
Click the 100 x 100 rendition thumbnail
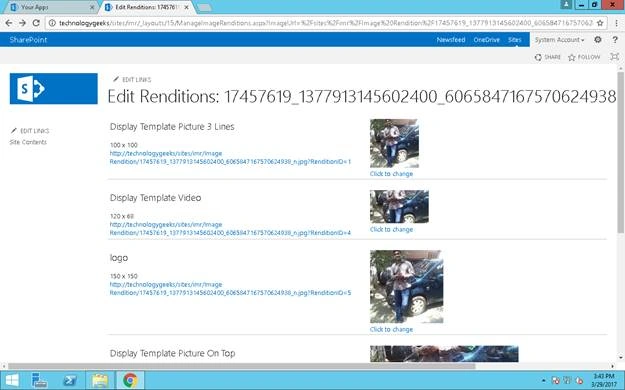coord(394,143)
